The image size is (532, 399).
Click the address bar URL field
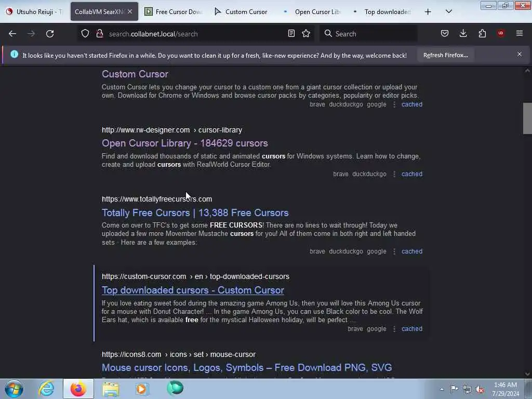(195, 34)
